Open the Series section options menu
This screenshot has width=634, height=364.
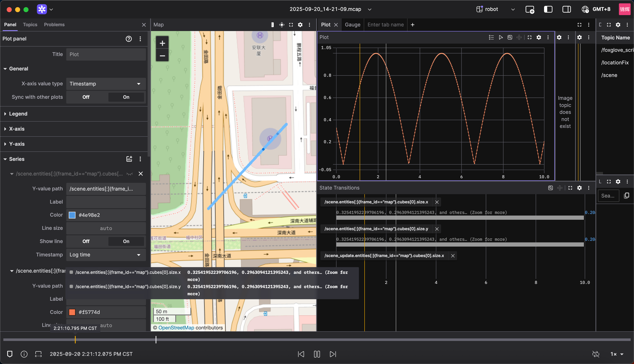pyautogui.click(x=140, y=159)
